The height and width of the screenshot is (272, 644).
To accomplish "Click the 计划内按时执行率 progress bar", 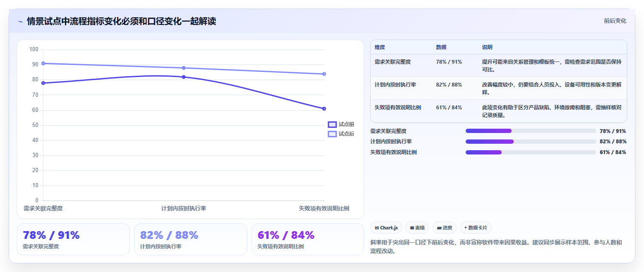I will [x=531, y=142].
